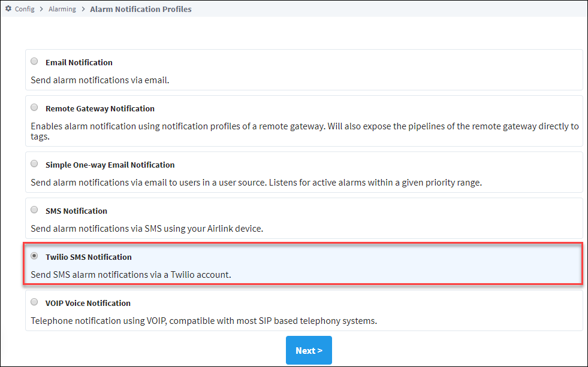Click the Alarm Notification Profiles breadcrumb title
Screen dimensions: 588x367
141,9
